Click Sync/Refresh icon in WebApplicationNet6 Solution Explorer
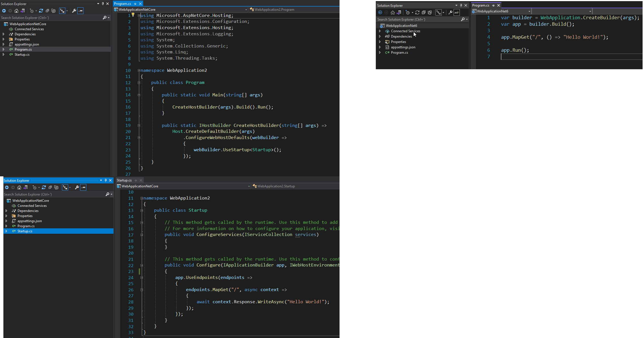 pos(417,12)
